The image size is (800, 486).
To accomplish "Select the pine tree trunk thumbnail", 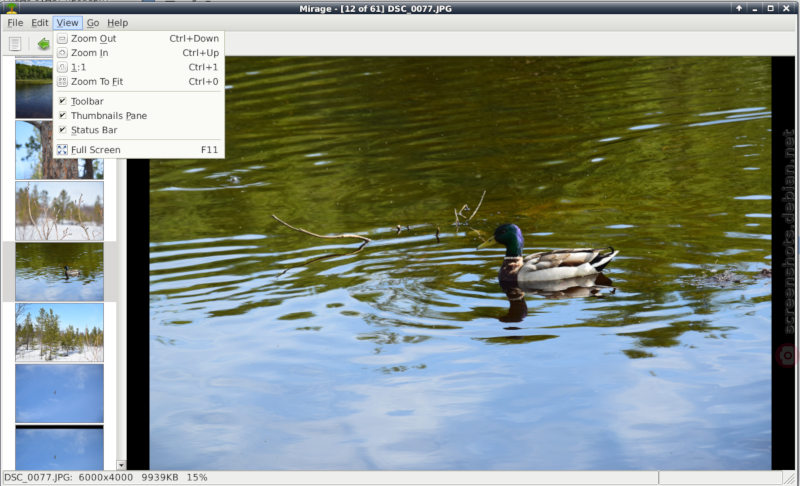I will tap(59, 150).
